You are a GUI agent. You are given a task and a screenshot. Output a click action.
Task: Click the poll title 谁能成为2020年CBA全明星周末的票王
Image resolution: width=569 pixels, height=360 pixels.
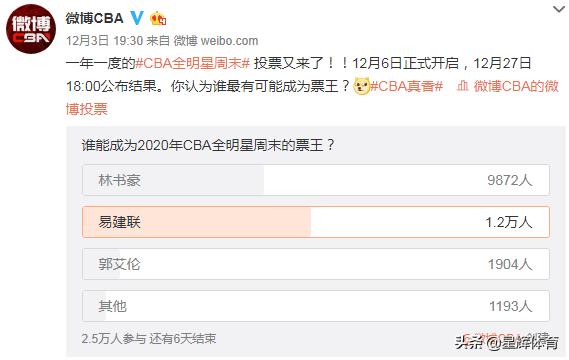point(208,145)
